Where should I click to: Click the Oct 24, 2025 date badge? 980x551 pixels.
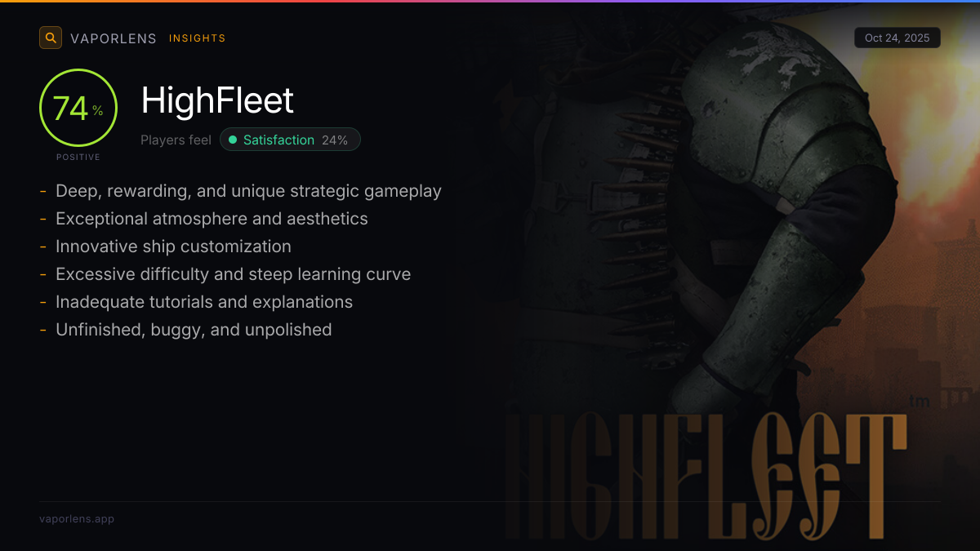897,38
